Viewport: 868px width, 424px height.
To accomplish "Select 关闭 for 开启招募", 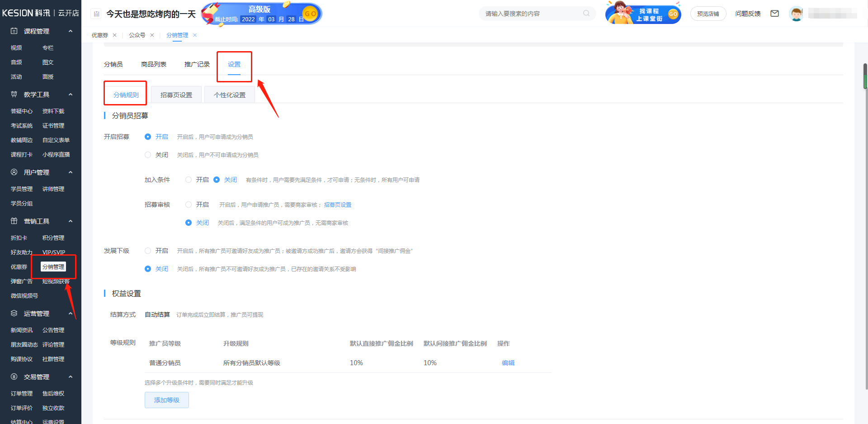I will (x=148, y=155).
